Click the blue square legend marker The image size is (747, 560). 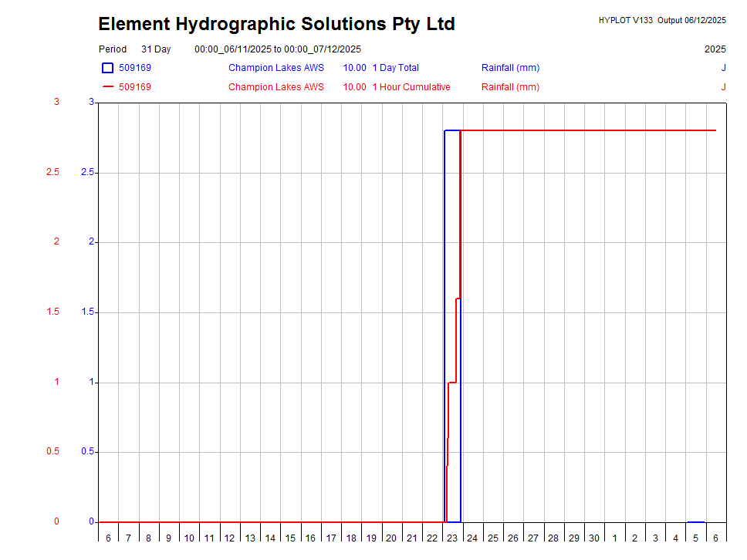[107, 68]
